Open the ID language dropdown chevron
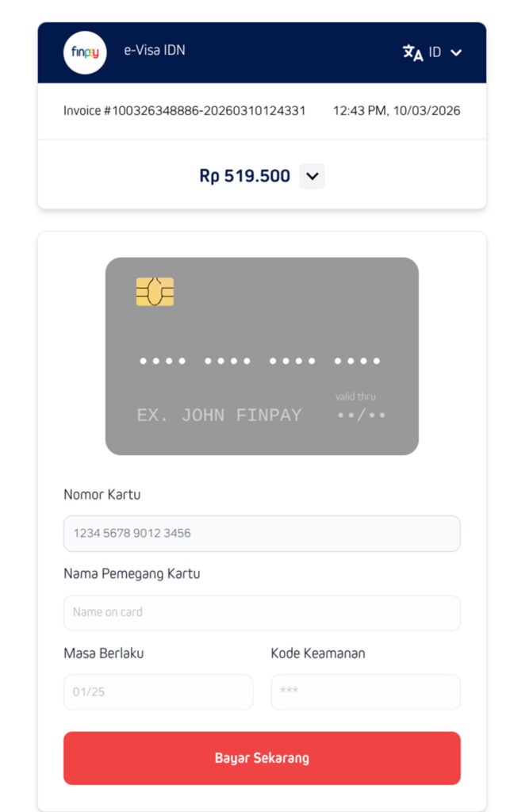510x812 pixels. pyautogui.click(x=455, y=53)
